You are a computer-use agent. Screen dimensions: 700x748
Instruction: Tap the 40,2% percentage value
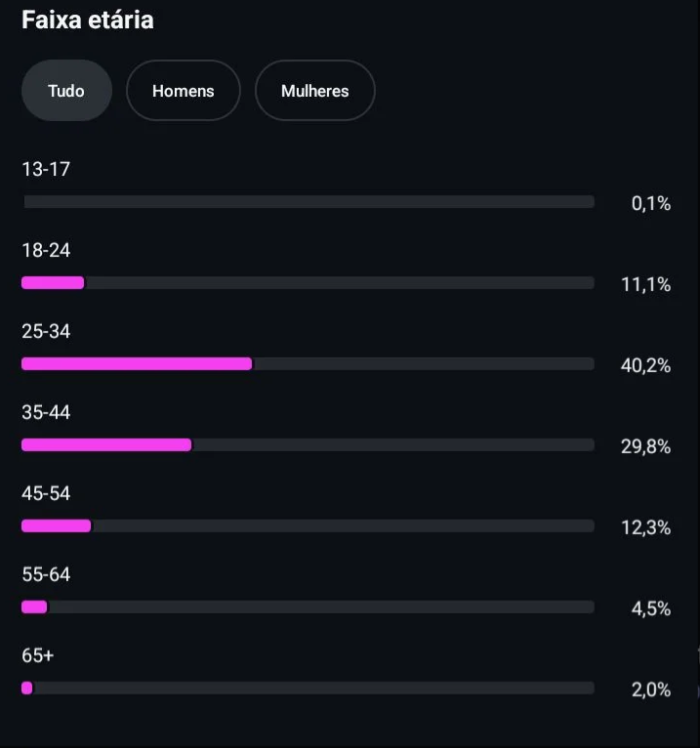[x=645, y=366]
